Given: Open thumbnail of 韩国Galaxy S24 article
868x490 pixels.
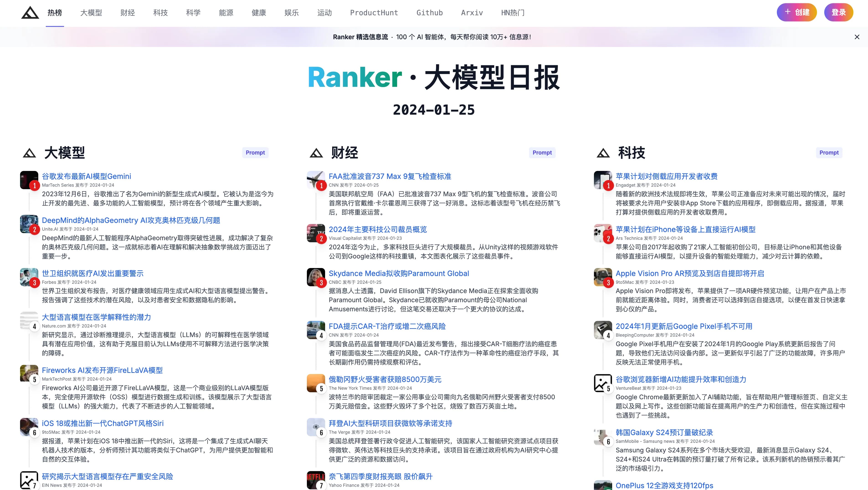Looking at the screenshot, I should tap(603, 436).
